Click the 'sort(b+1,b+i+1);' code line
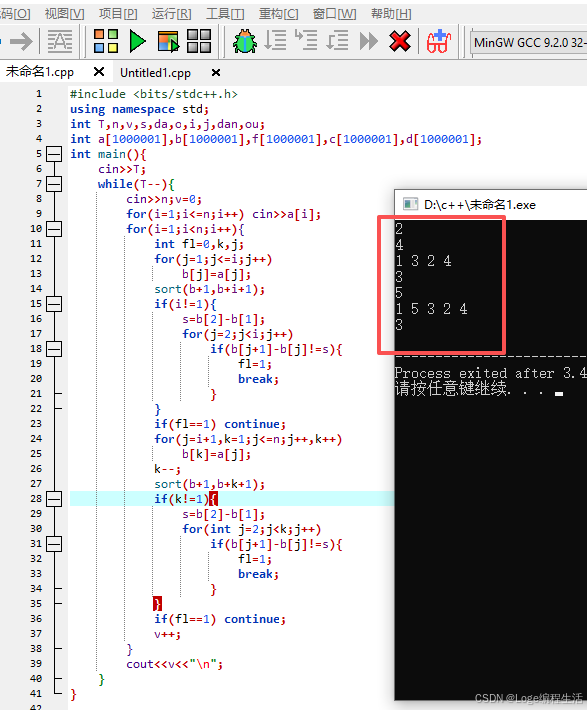The width and height of the screenshot is (587, 710). point(209,289)
